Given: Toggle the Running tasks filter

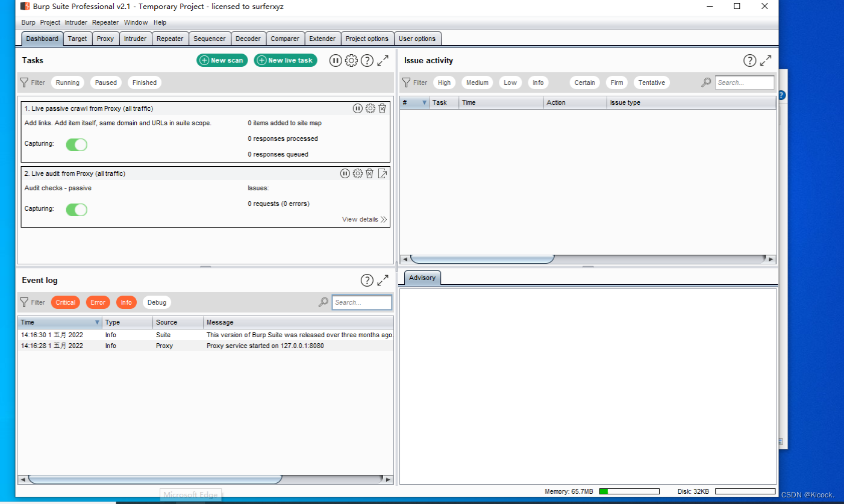Looking at the screenshot, I should pyautogui.click(x=67, y=82).
